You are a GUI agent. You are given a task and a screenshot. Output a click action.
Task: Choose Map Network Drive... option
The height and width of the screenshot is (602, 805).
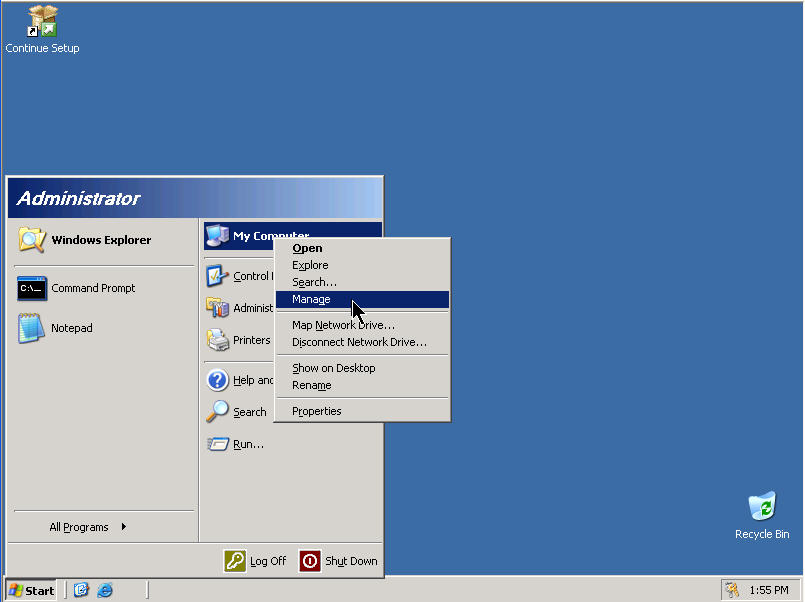click(362, 325)
